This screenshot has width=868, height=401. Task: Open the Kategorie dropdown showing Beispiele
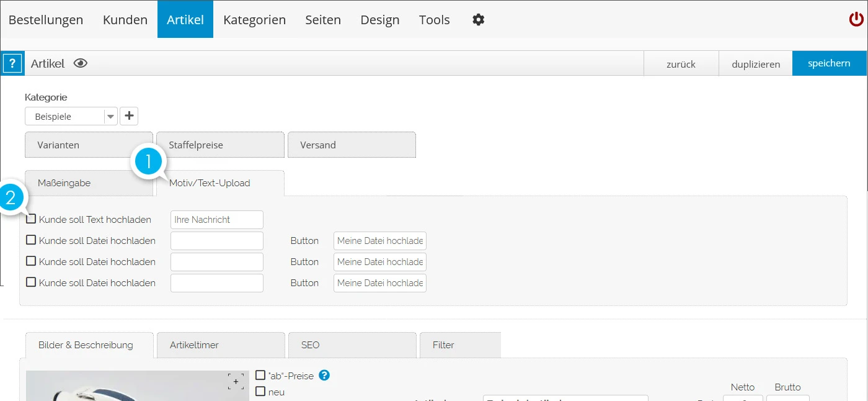[71, 117]
